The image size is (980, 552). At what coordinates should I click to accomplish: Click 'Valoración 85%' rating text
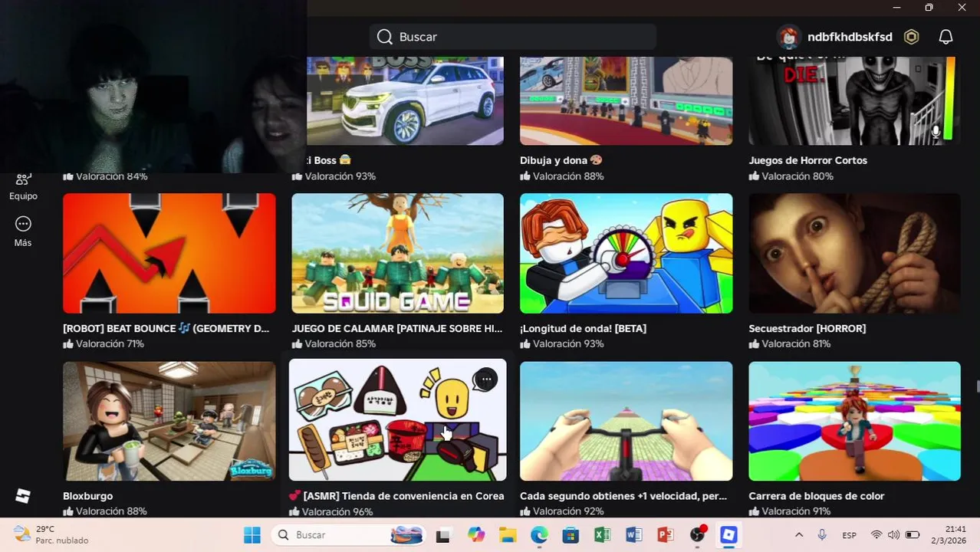pos(340,343)
